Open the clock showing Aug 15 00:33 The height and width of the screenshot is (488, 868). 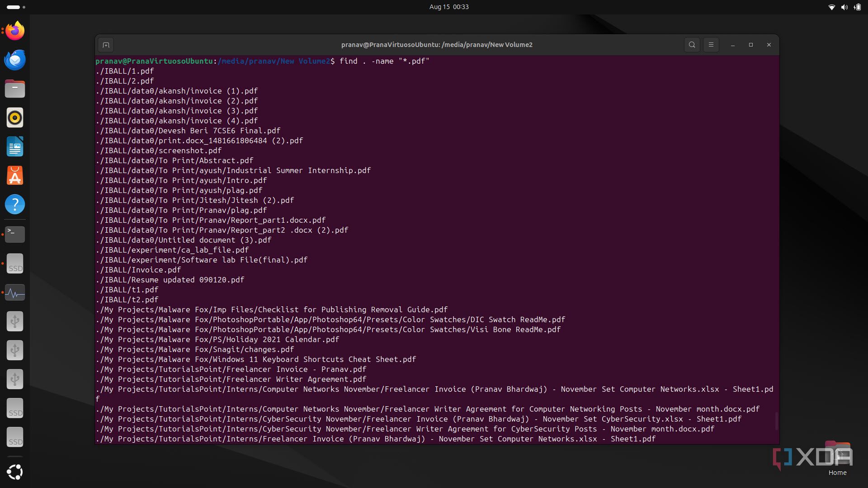click(448, 7)
